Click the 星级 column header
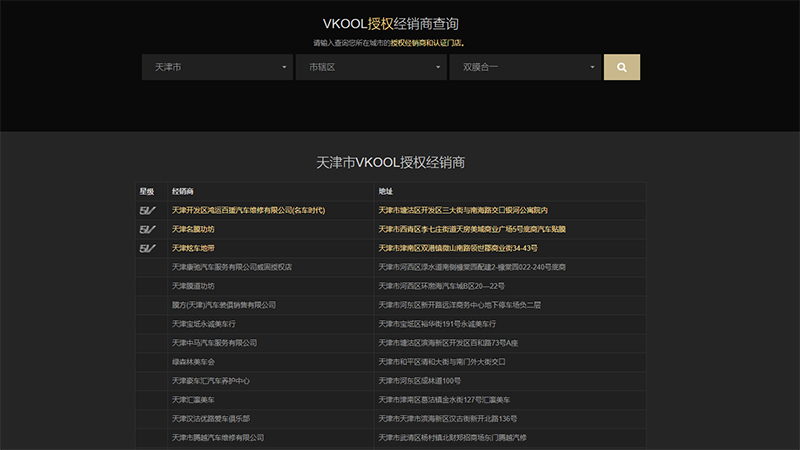800x450 pixels. [x=147, y=191]
